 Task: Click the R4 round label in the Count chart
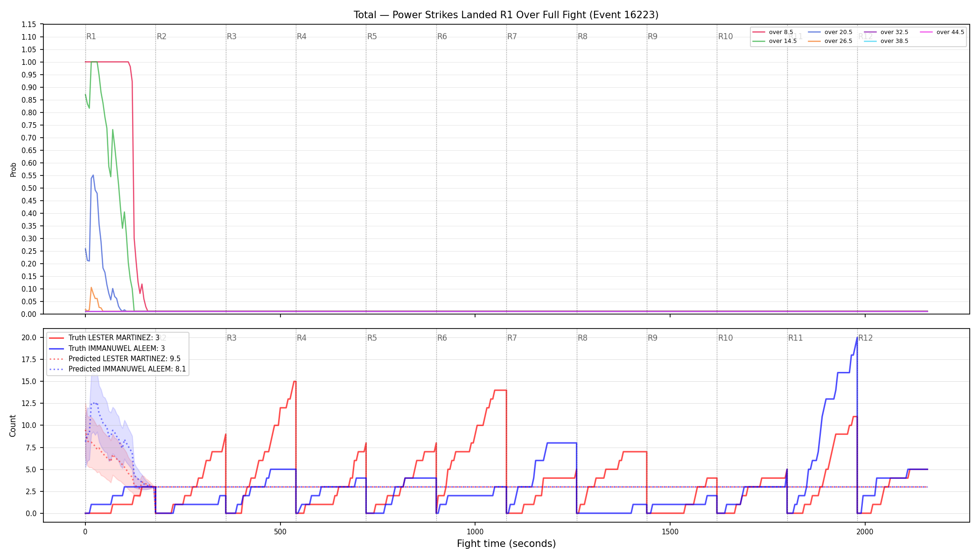(x=301, y=338)
